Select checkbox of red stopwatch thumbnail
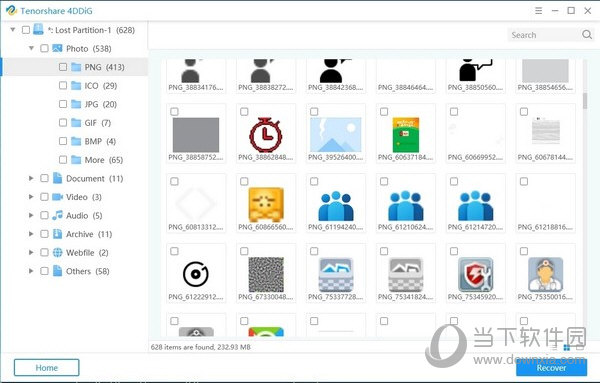 (244, 112)
